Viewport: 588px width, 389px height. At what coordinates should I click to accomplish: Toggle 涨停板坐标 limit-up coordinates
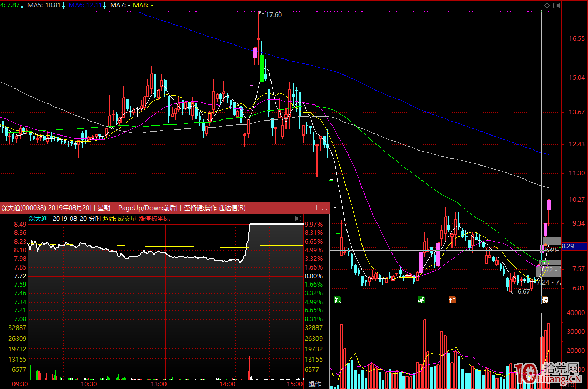pos(154,219)
